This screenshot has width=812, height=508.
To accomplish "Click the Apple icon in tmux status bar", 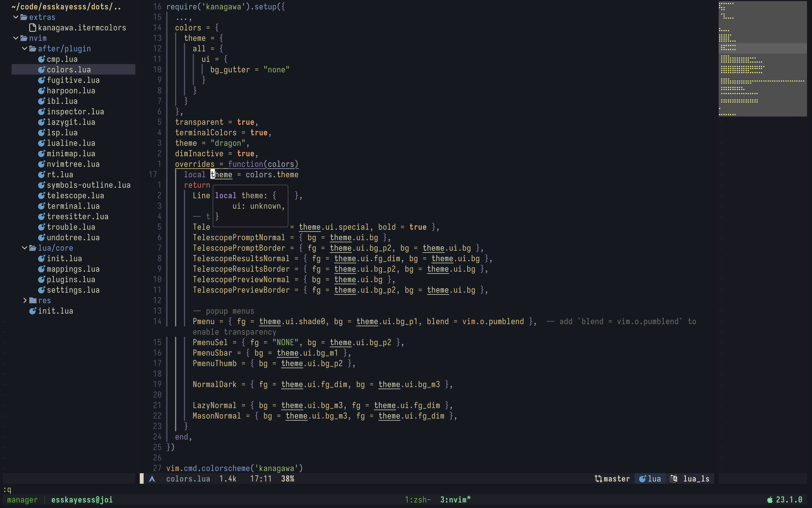I will tap(770, 500).
